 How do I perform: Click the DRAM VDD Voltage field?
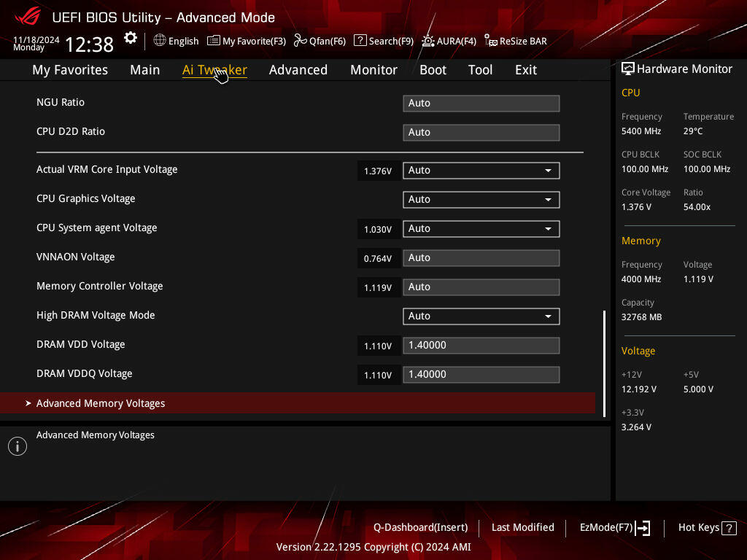(x=481, y=345)
